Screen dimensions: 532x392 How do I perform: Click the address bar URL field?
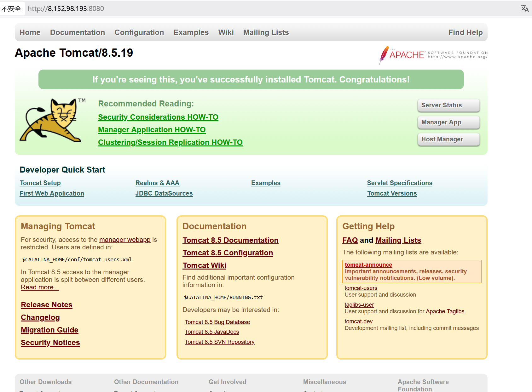(x=66, y=9)
